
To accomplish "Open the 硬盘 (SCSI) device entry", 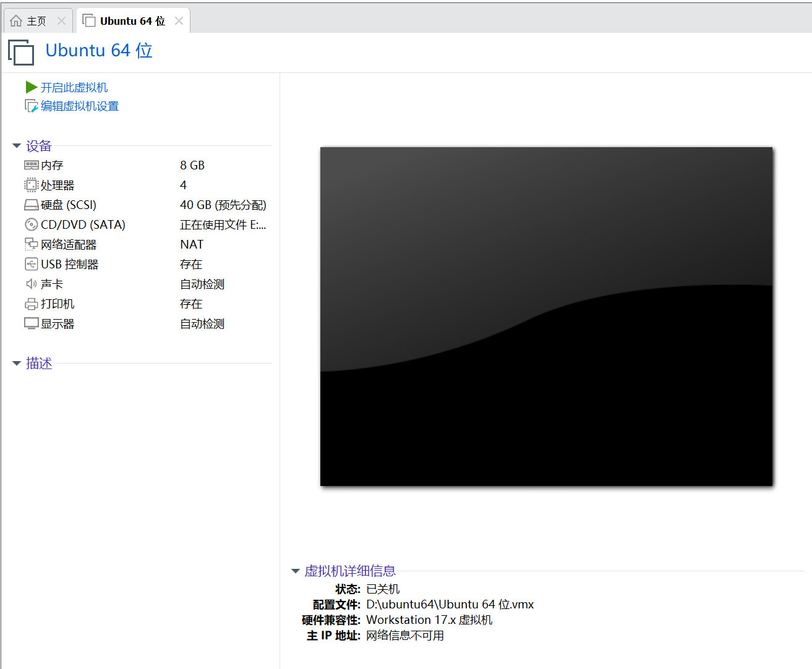I will click(x=69, y=205).
